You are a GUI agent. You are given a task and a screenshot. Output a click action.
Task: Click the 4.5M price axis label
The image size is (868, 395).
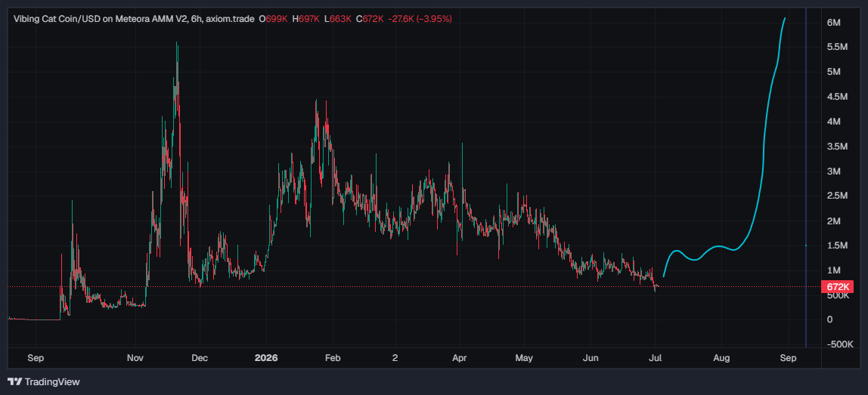837,97
